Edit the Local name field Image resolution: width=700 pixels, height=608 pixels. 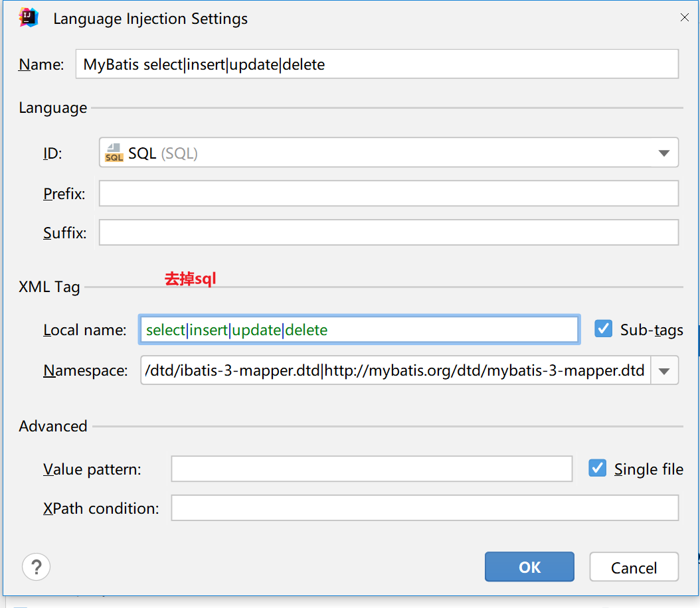click(x=359, y=330)
